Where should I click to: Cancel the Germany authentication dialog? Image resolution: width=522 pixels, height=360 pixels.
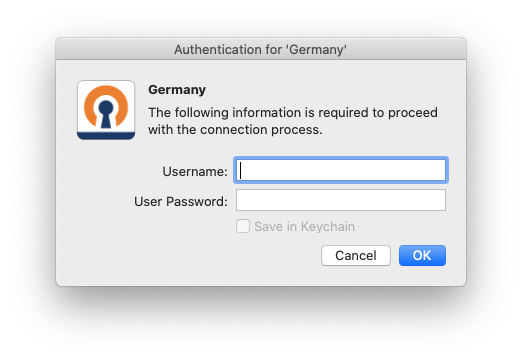356,256
